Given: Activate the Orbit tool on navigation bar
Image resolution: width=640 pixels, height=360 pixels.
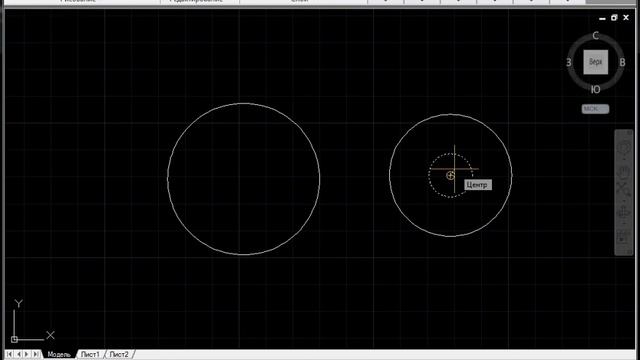Looking at the screenshot, I should coord(624,212).
